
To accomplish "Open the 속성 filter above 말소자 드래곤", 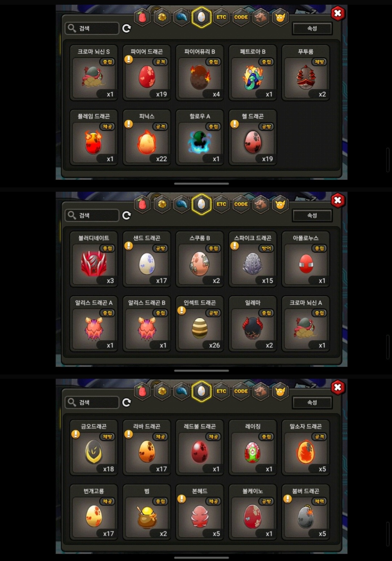I will 312,402.
